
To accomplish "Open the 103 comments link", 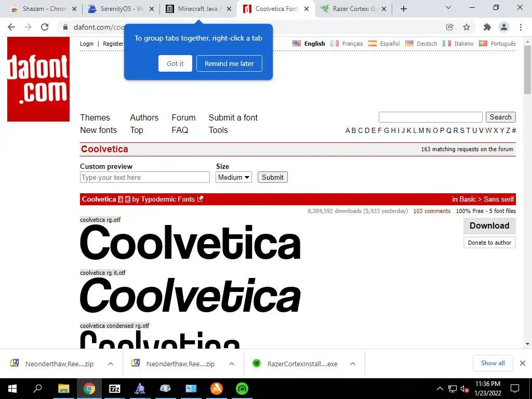I will 432,211.
